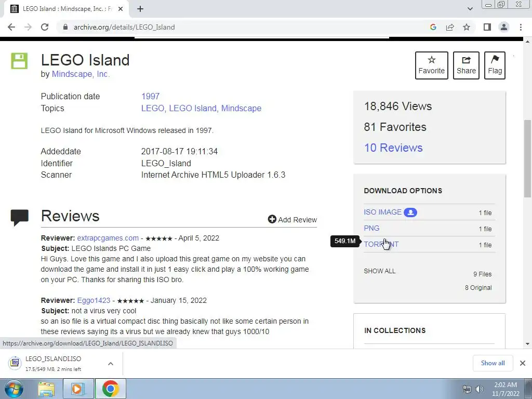This screenshot has width=532, height=399.
Task: Open the volume speaker tray icon
Action: pyautogui.click(x=480, y=389)
